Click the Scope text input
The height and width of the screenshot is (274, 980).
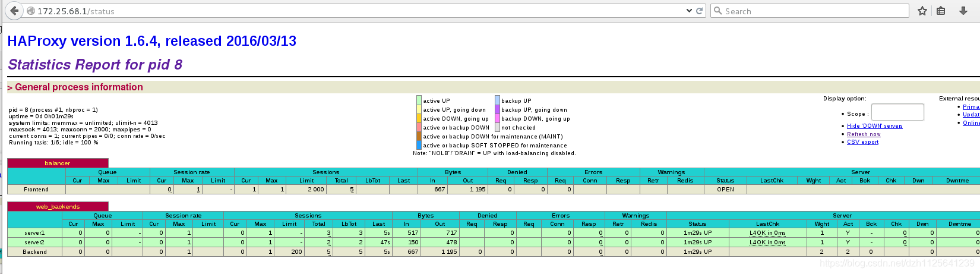click(897, 112)
